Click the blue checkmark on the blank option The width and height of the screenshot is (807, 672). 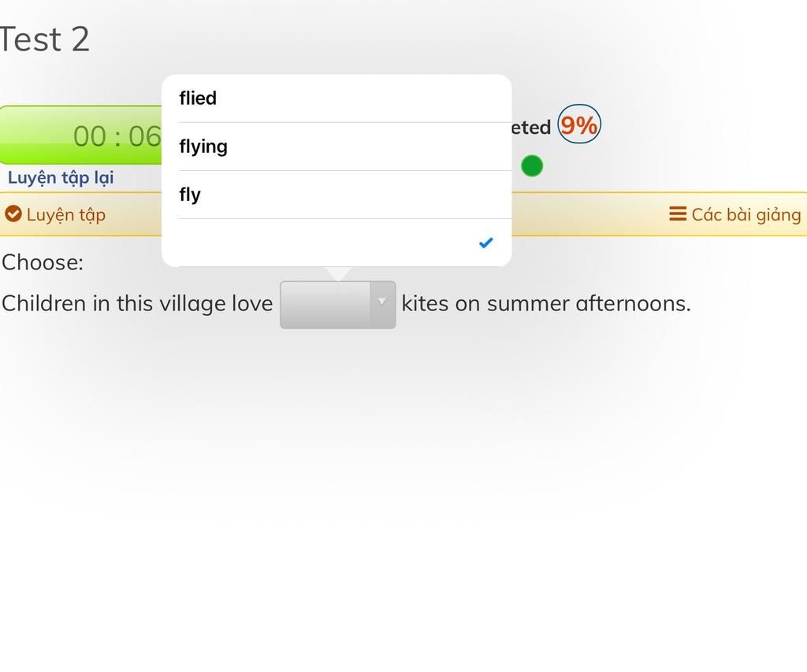coord(485,243)
